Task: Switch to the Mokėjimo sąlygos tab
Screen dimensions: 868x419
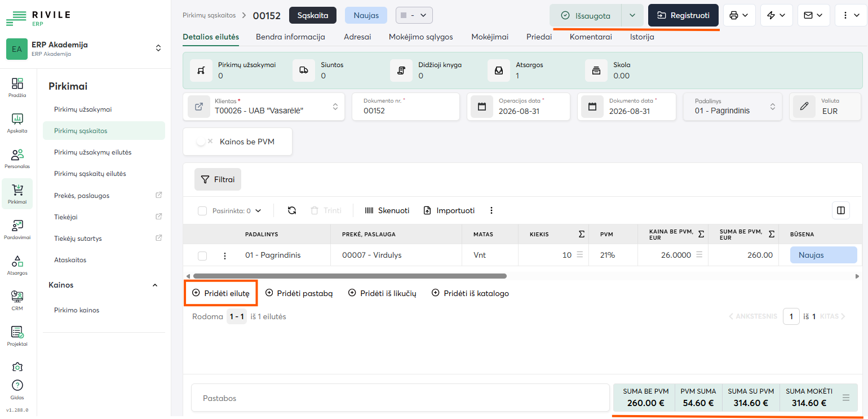Action: pyautogui.click(x=421, y=37)
